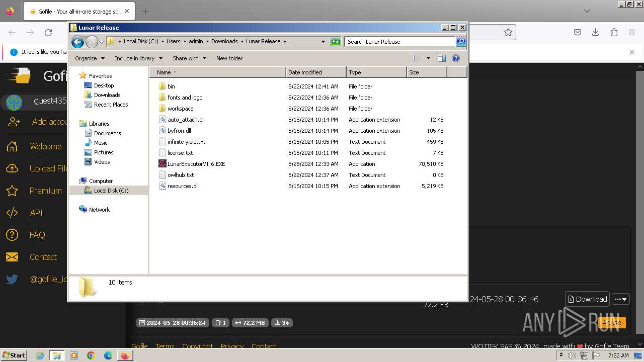Open Documents library
Screen dimensions: 644x362
point(107,133)
